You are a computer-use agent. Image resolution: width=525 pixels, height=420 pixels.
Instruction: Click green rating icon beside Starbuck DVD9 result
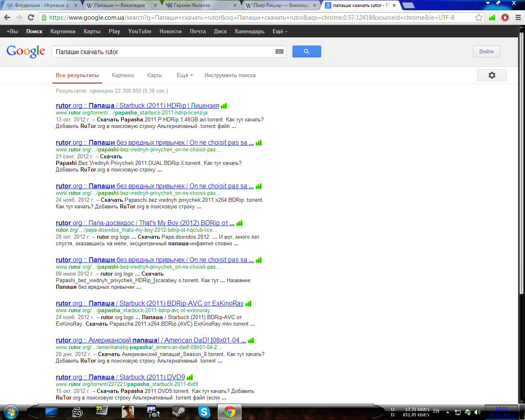pos(190,377)
